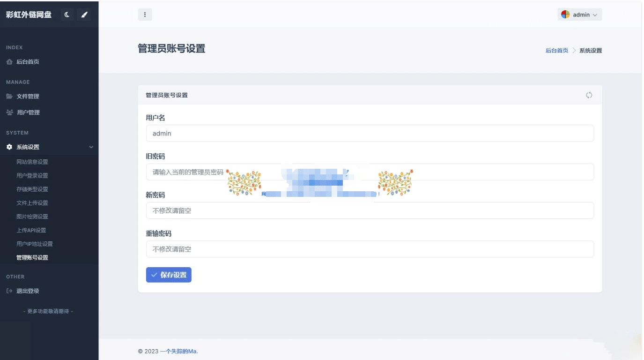Click into the 重输密码 input field

[370, 249]
